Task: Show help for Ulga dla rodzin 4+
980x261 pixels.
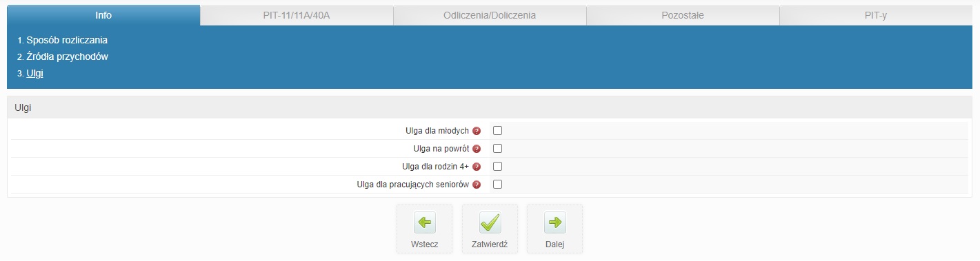Action: [x=477, y=167]
